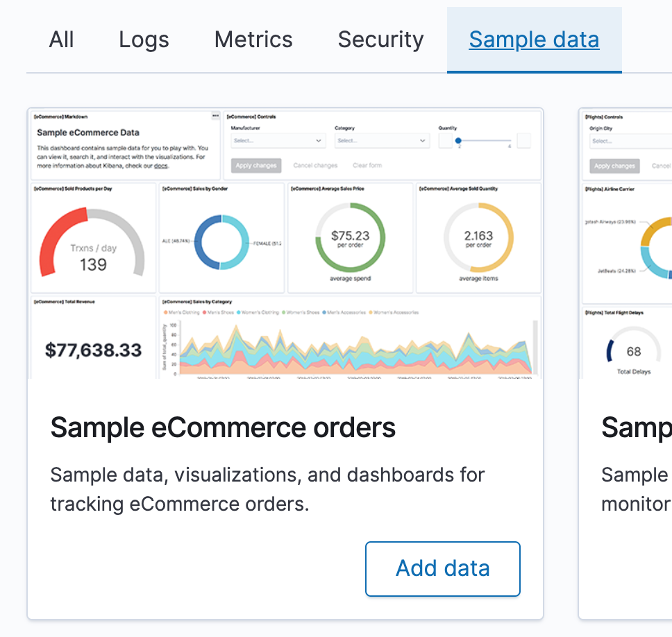Click the Sales by Gender donut chart

click(221, 241)
